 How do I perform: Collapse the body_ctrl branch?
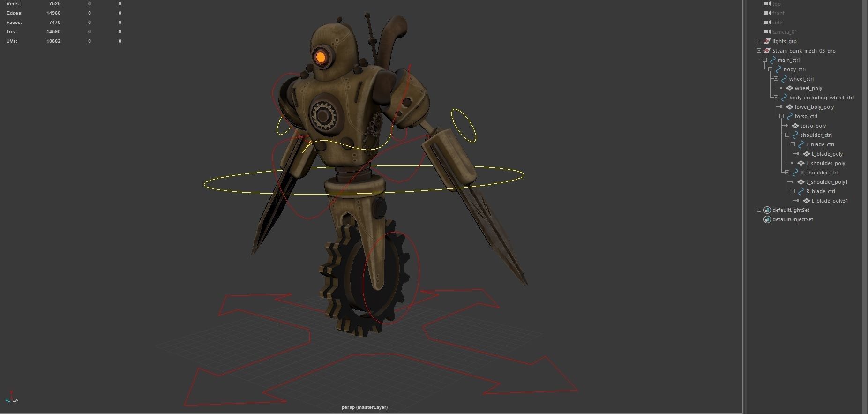point(770,69)
